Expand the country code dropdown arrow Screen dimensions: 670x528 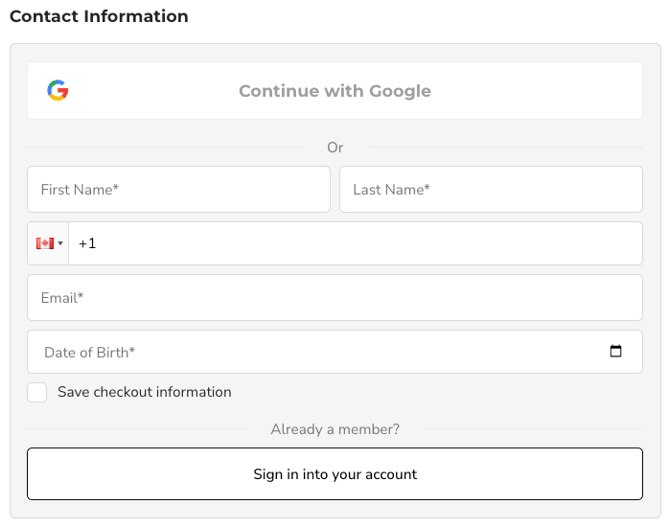pos(61,244)
